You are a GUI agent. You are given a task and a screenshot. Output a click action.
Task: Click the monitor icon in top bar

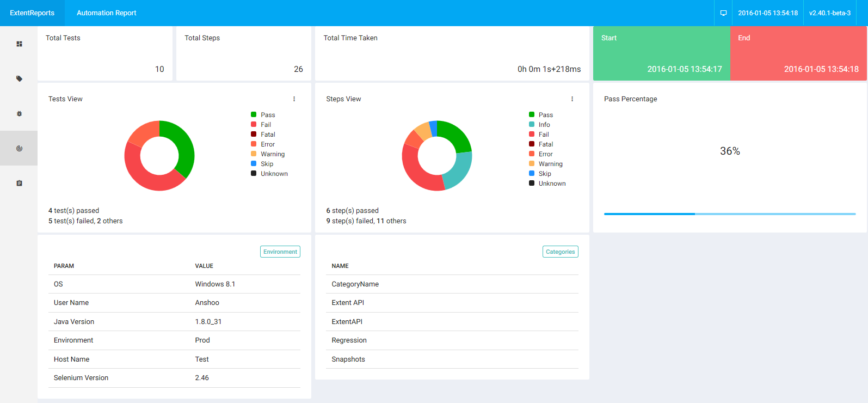(723, 13)
